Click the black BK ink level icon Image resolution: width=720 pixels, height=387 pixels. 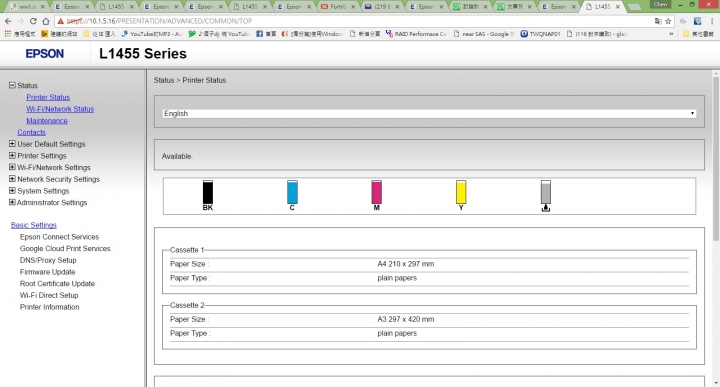point(208,192)
